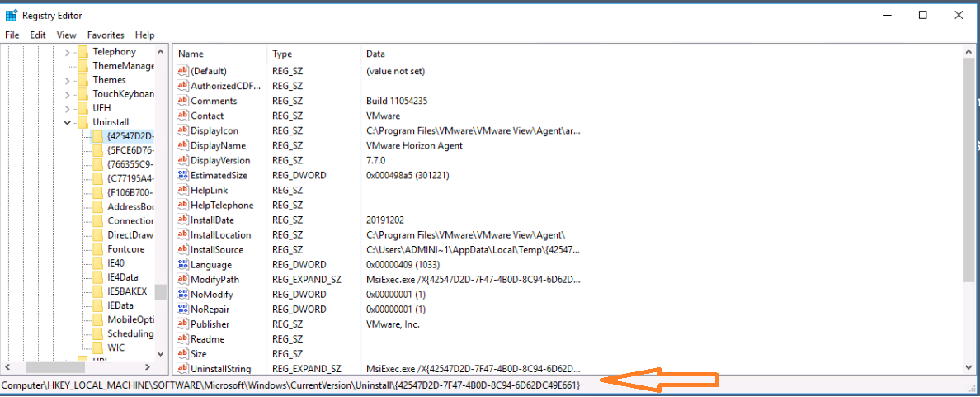
Task: Expand the UFH key
Action: coord(68,108)
